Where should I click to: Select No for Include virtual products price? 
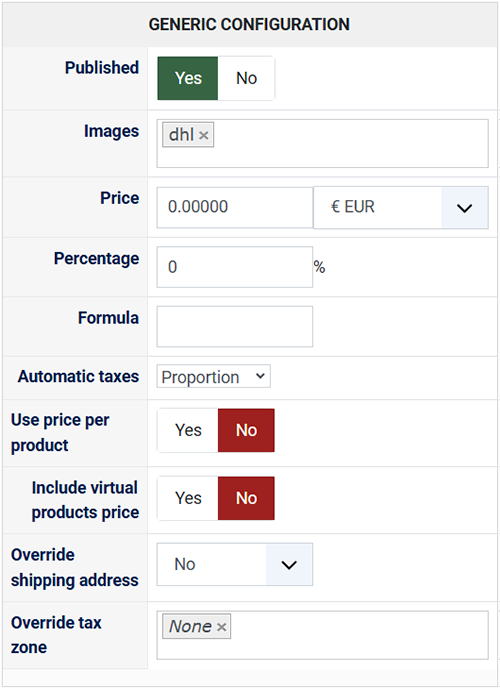coord(246,498)
